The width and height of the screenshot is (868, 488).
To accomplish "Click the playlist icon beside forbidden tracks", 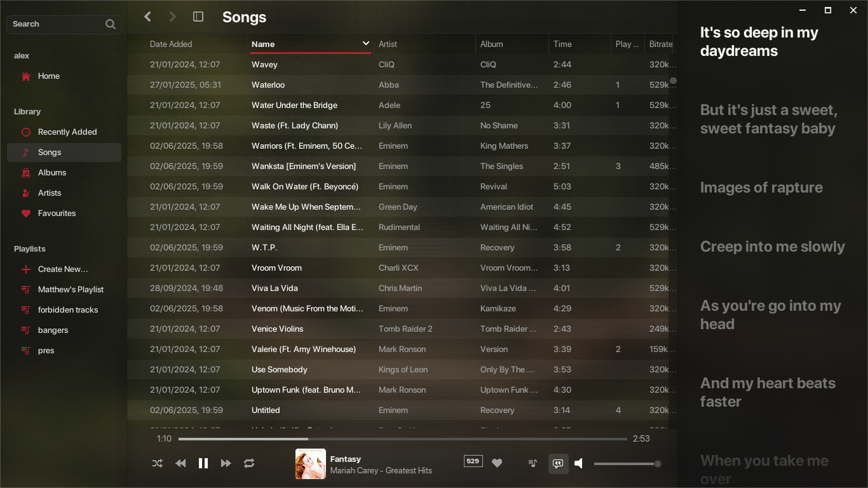I will click(26, 310).
